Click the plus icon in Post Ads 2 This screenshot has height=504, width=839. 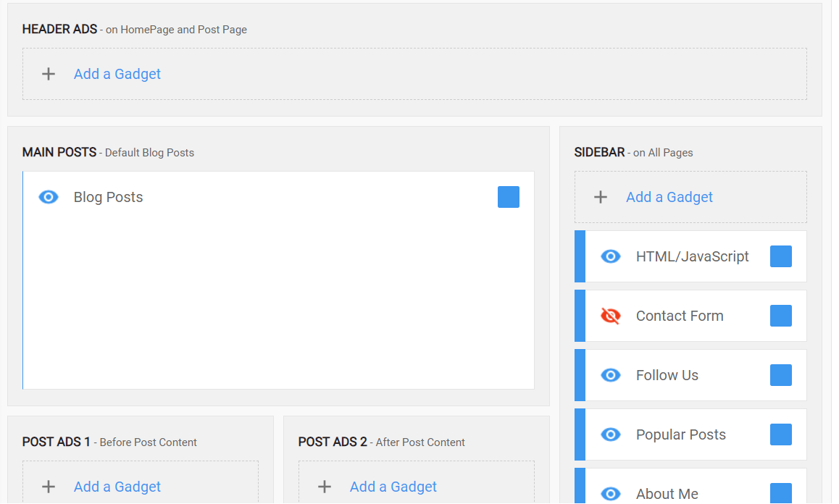coord(325,487)
